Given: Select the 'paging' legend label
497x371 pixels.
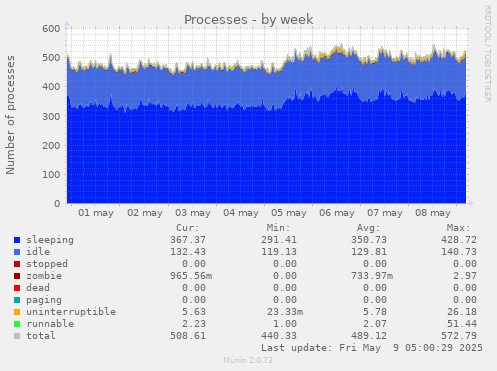Looking at the screenshot, I should click(x=44, y=300).
